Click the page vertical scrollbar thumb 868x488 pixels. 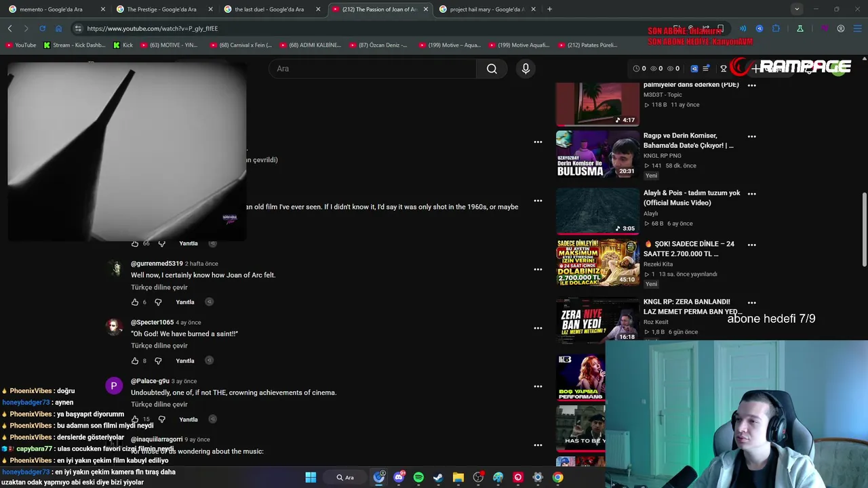864,229
